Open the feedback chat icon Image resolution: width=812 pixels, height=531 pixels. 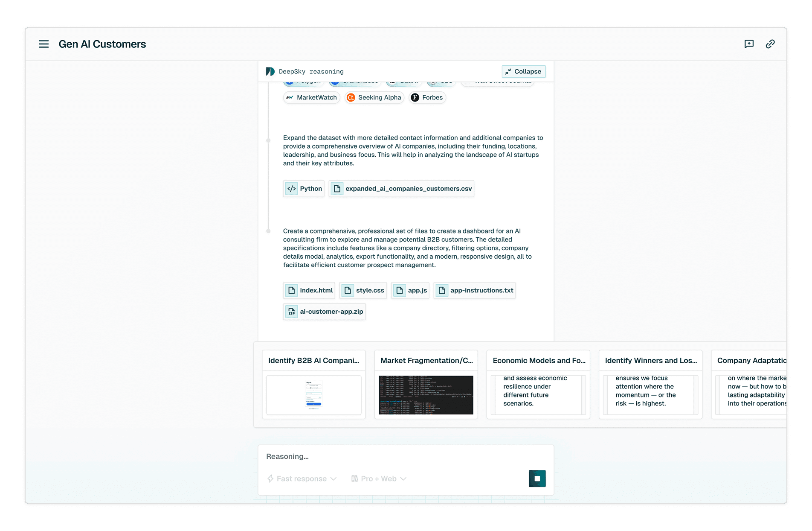[749, 44]
